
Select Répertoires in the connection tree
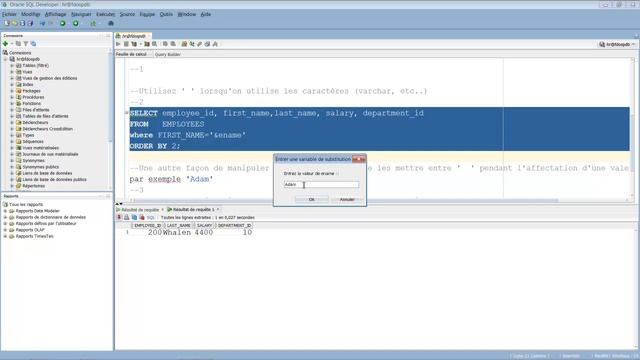[33, 186]
